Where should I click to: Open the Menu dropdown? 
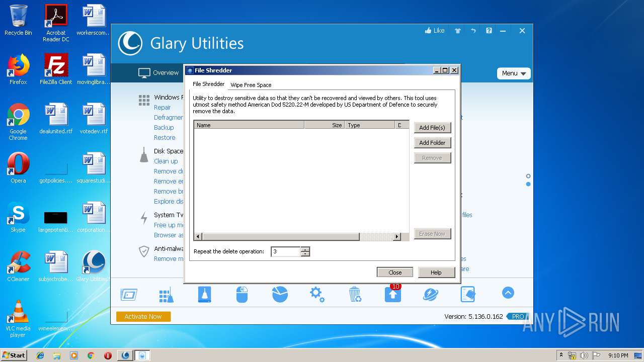click(x=514, y=73)
